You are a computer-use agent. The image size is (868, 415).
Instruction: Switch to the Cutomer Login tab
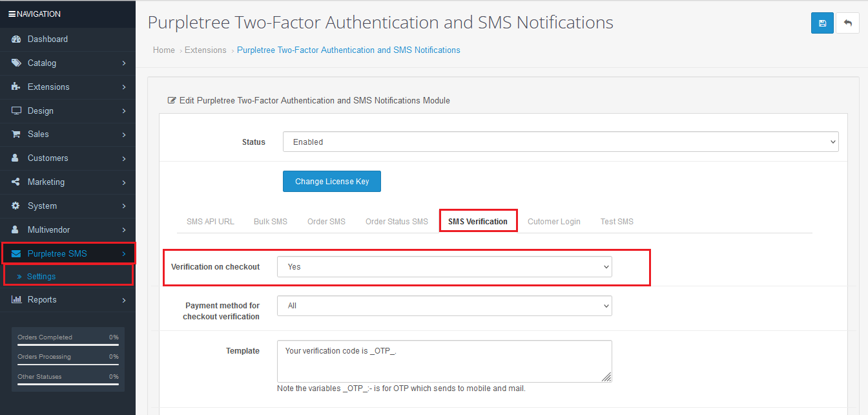point(554,221)
